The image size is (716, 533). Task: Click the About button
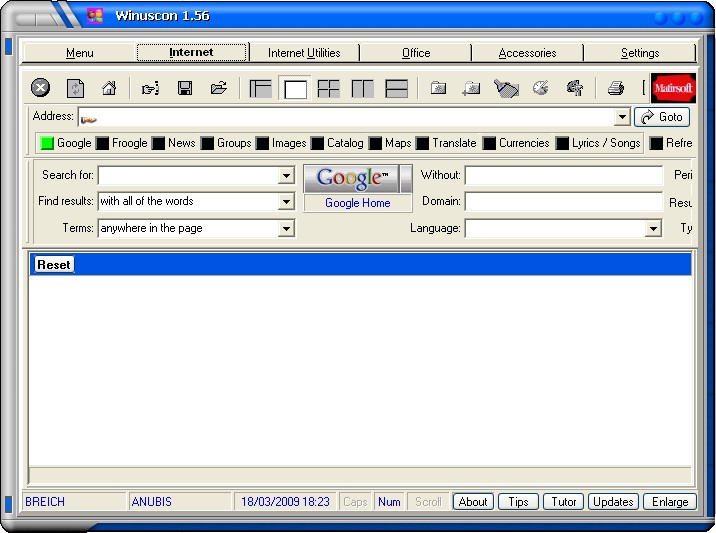(473, 502)
